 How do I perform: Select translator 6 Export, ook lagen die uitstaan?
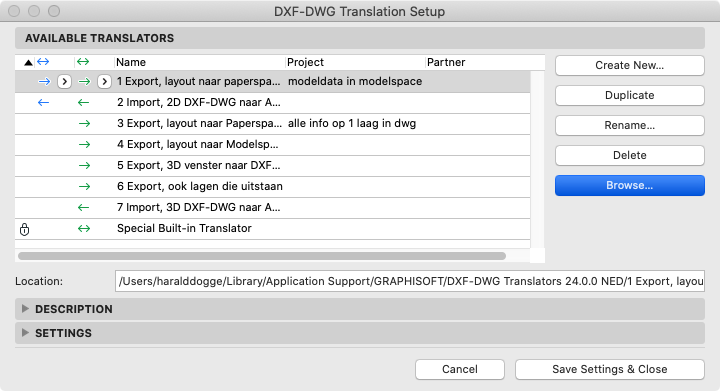click(273, 186)
